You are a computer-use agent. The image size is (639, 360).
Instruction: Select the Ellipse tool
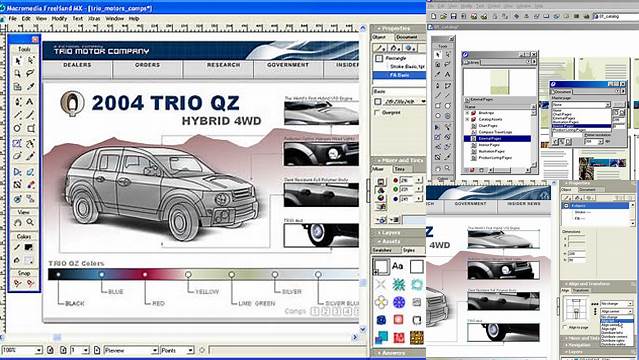point(18,128)
